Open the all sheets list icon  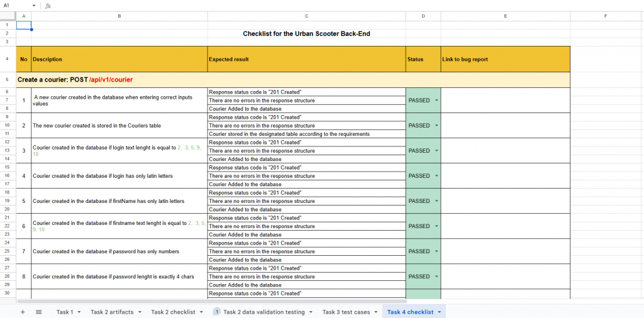coord(38,312)
